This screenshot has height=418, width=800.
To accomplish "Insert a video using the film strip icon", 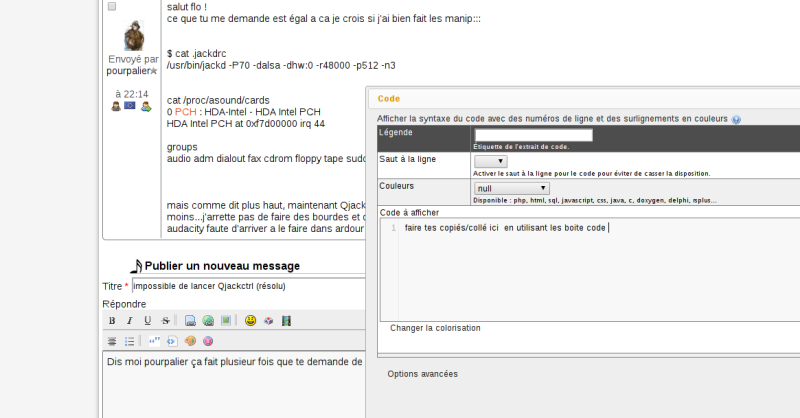I will click(286, 321).
